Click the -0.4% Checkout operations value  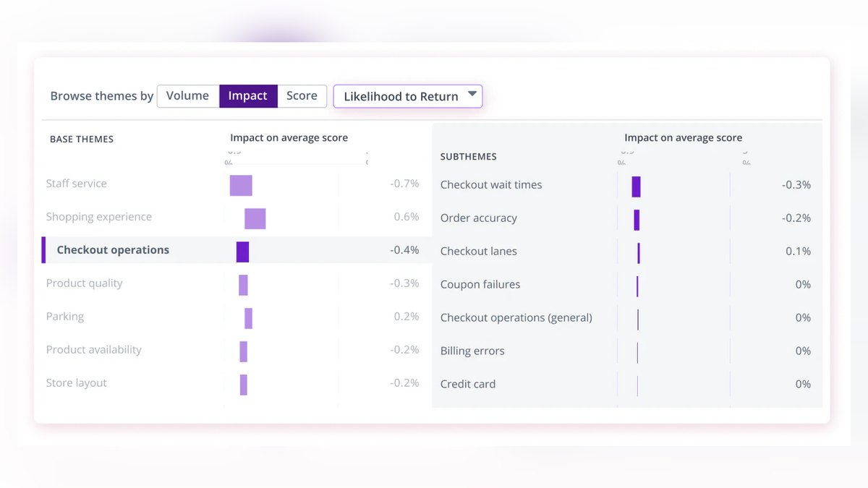click(404, 250)
